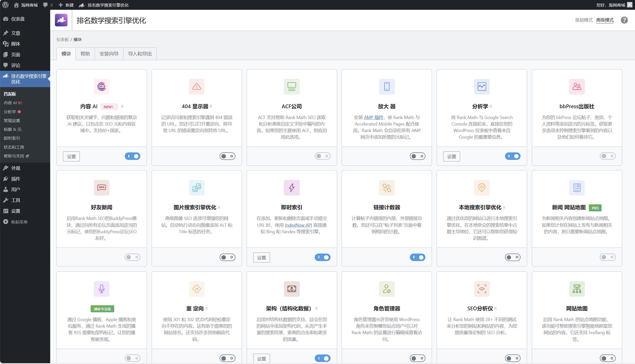
Task: Click 新建 in the admin bar
Action: (x=66, y=5)
